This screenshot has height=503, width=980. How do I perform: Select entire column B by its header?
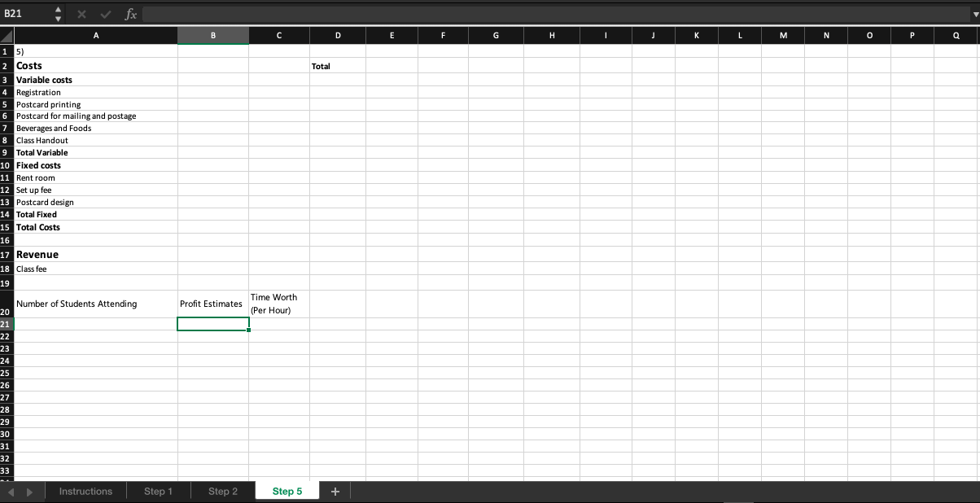[x=213, y=35]
